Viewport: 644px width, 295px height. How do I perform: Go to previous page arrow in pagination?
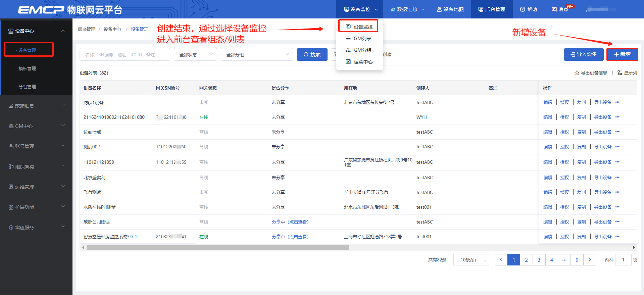501,260
